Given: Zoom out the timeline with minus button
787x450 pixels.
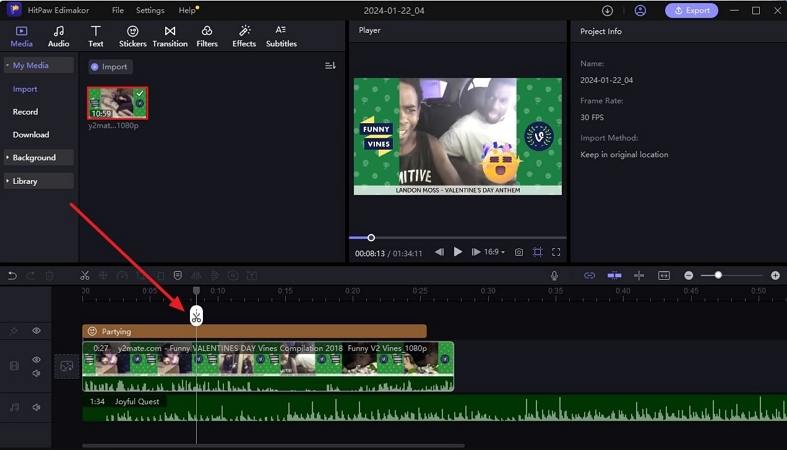Looking at the screenshot, I should (x=689, y=275).
